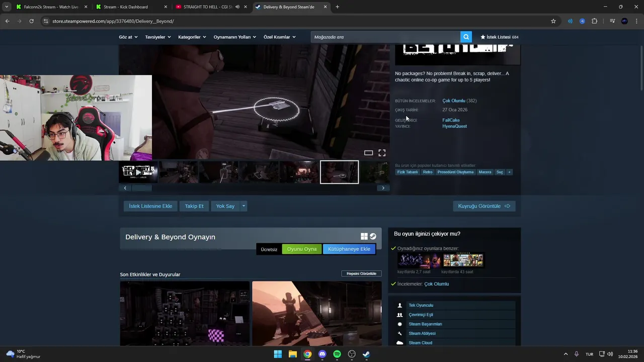
Task: Click the green Oyunu Oyna button
Action: [302, 249]
